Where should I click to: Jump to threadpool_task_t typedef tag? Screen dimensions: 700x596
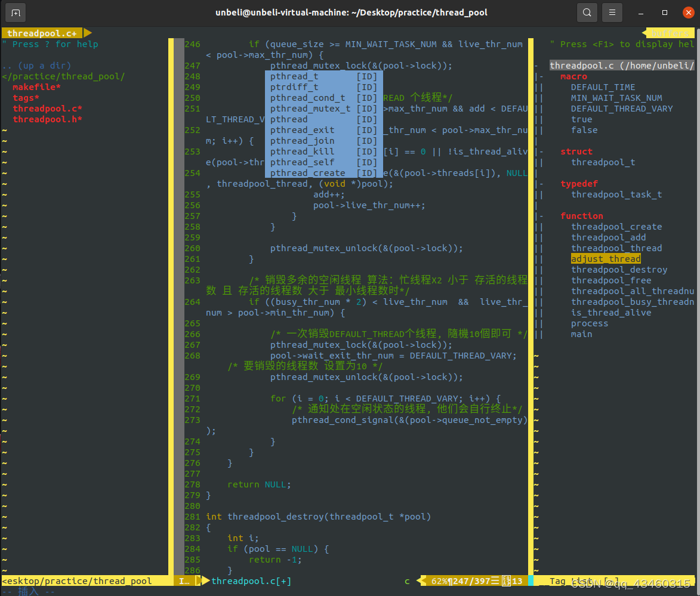(x=616, y=194)
